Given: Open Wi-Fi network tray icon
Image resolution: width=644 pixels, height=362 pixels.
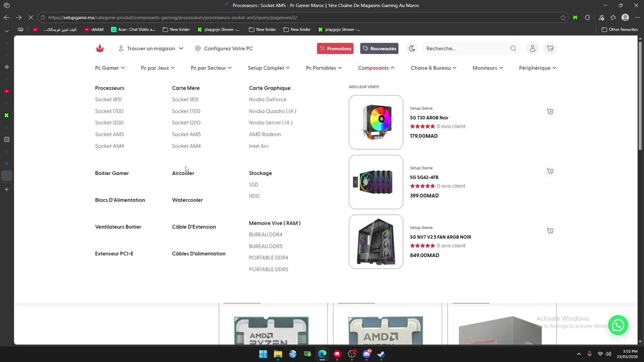Looking at the screenshot, I should click(x=600, y=354).
